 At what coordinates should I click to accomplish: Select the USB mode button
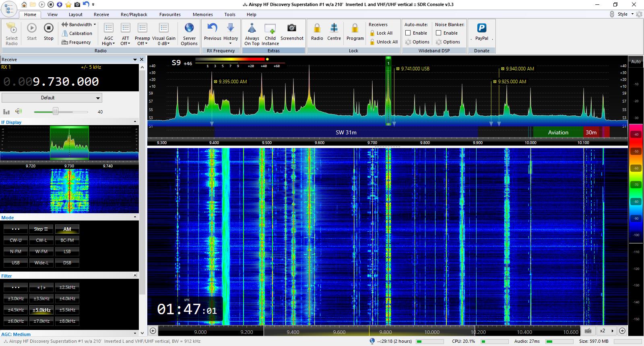16,263
